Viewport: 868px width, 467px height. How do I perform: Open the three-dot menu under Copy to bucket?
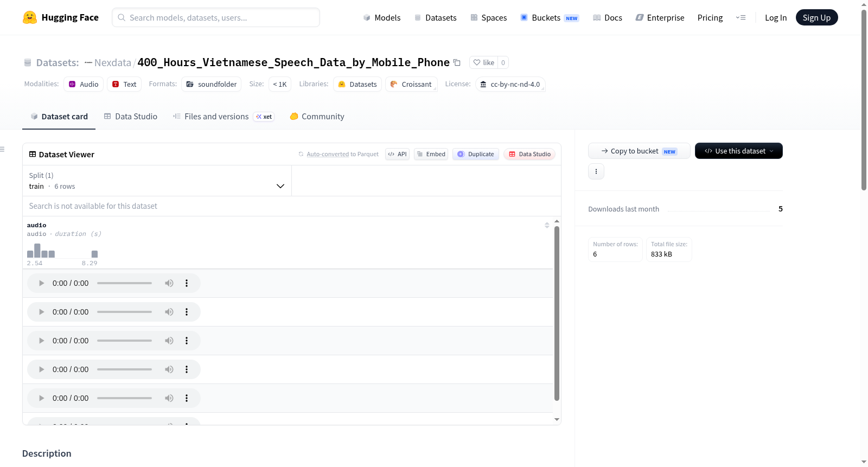[596, 171]
